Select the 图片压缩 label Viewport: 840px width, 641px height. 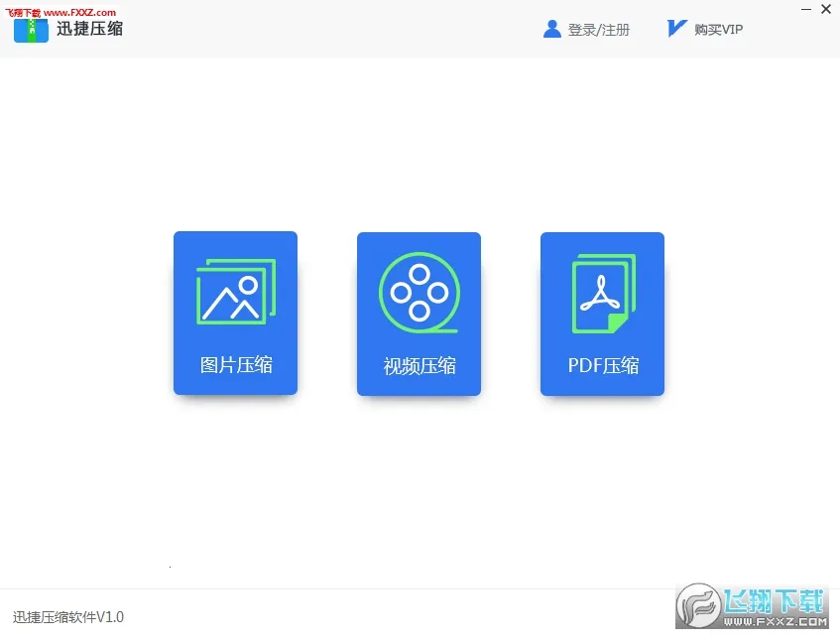pos(236,365)
